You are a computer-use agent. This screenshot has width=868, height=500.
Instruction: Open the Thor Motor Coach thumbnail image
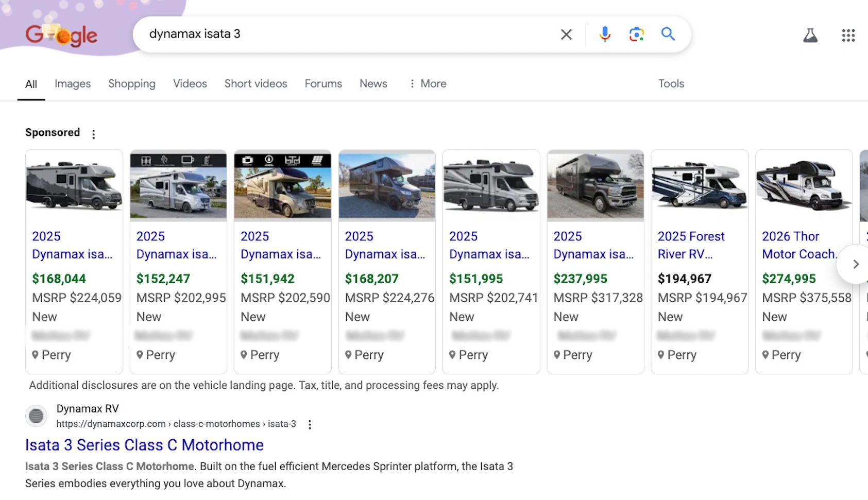804,186
